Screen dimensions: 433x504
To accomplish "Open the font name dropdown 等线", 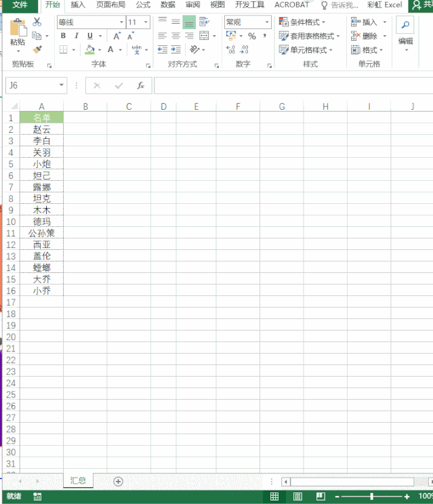I will [121, 22].
